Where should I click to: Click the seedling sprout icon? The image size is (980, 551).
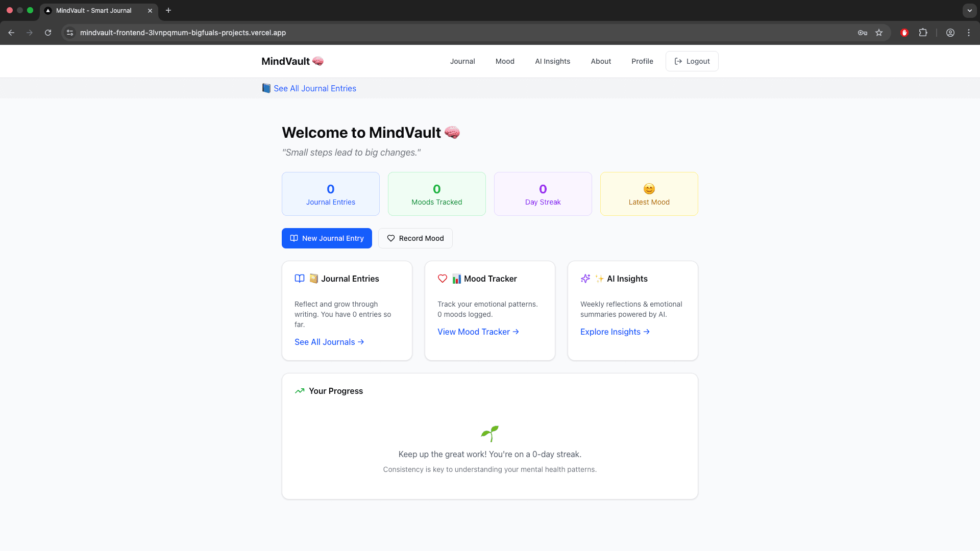click(x=490, y=434)
